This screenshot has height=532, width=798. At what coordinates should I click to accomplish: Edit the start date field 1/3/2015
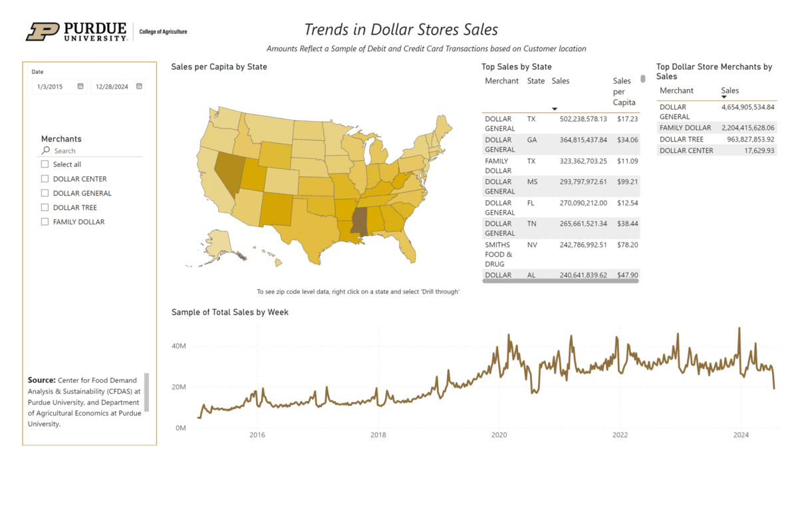coord(59,86)
